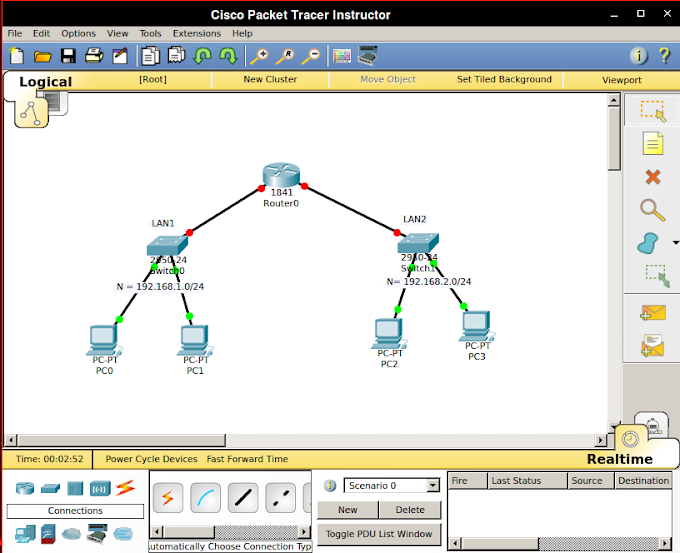
Task: Open the Help menu
Action: [242, 33]
